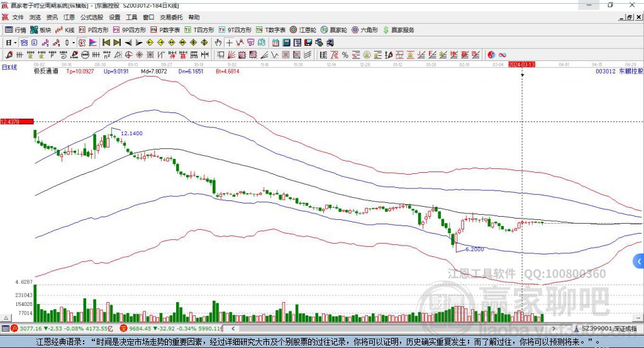Open the 设置 menu
Screen dimensions: 644x348
[114, 17]
